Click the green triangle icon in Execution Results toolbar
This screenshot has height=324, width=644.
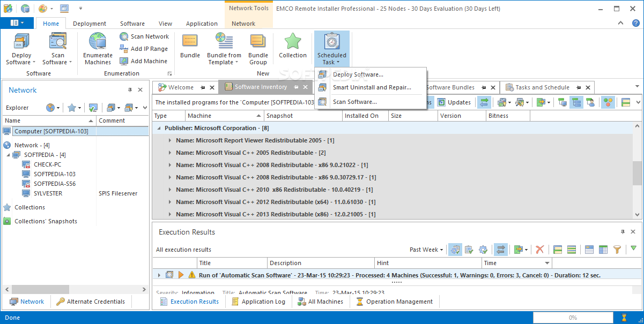[x=634, y=248]
